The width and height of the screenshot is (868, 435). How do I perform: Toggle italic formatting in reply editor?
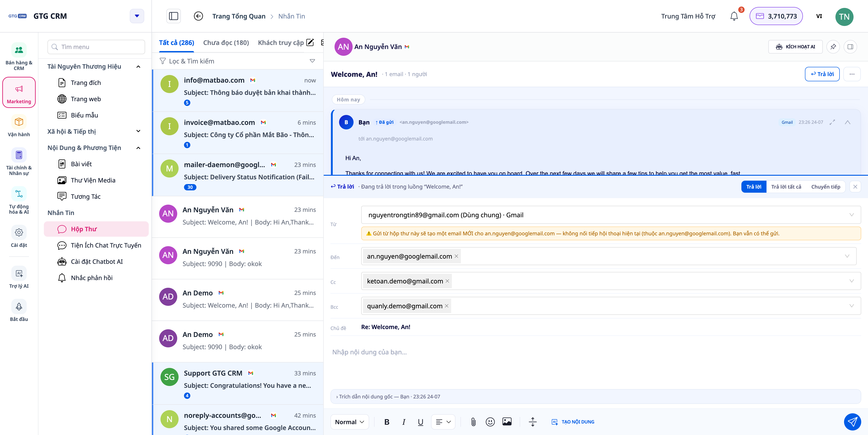pyautogui.click(x=404, y=422)
